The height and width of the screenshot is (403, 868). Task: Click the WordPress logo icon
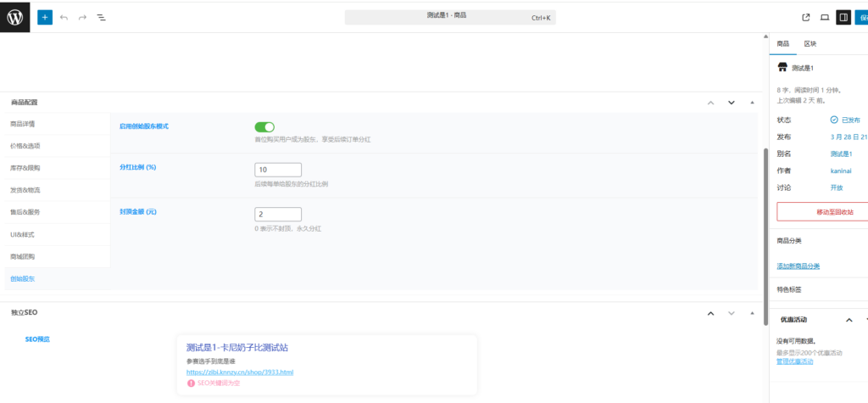click(16, 16)
